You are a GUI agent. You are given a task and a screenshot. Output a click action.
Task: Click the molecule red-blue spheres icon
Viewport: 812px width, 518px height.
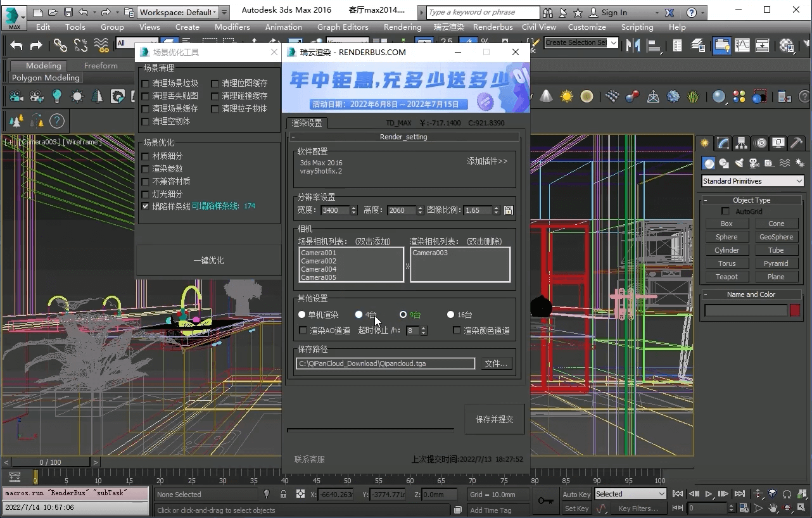pos(632,96)
